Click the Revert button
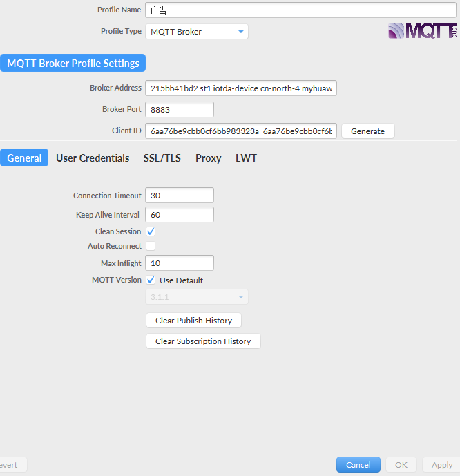The image size is (460, 476). pos(12,465)
